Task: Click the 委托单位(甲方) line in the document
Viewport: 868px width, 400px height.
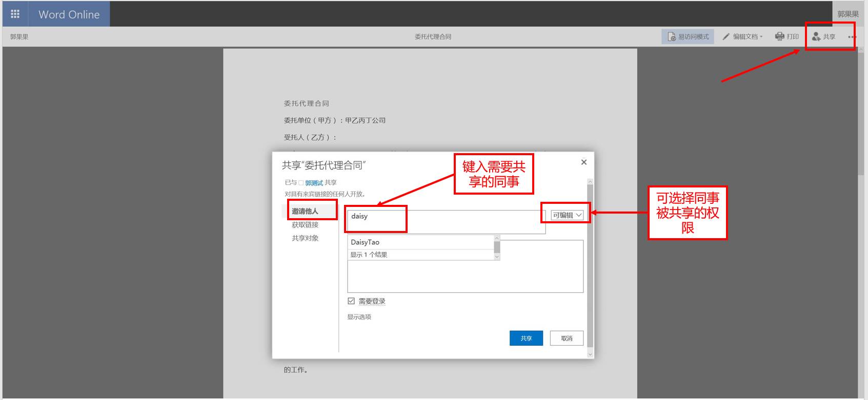Action: tap(335, 120)
